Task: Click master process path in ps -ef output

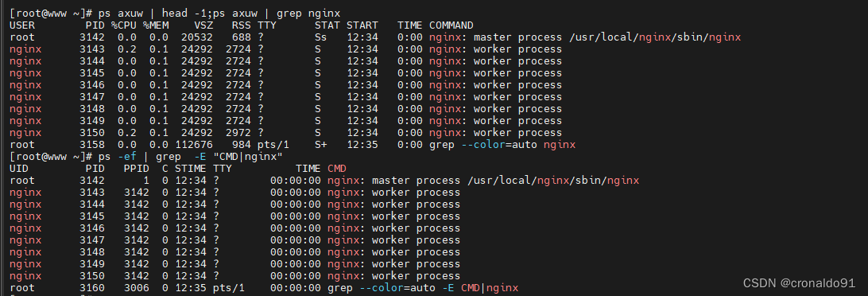Action: (x=553, y=180)
